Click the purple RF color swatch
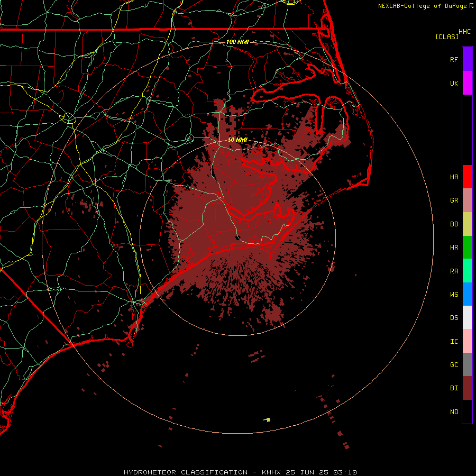This screenshot has width=476, height=476. pos(467,59)
